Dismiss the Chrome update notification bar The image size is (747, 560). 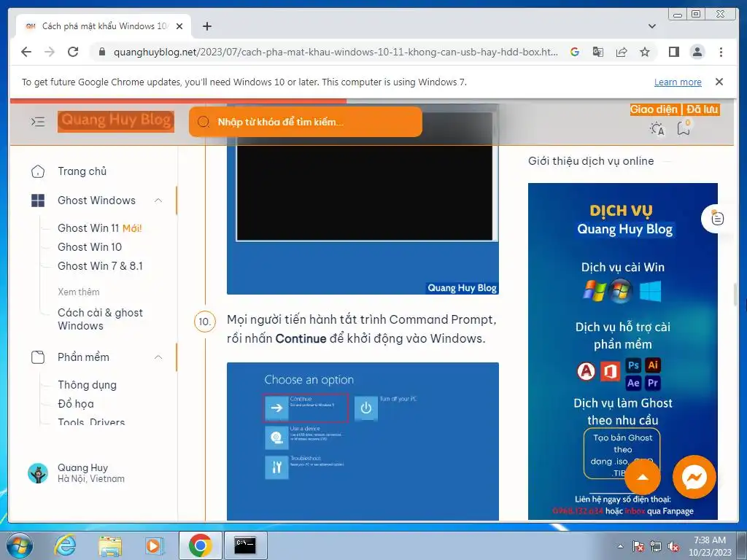[x=719, y=82]
